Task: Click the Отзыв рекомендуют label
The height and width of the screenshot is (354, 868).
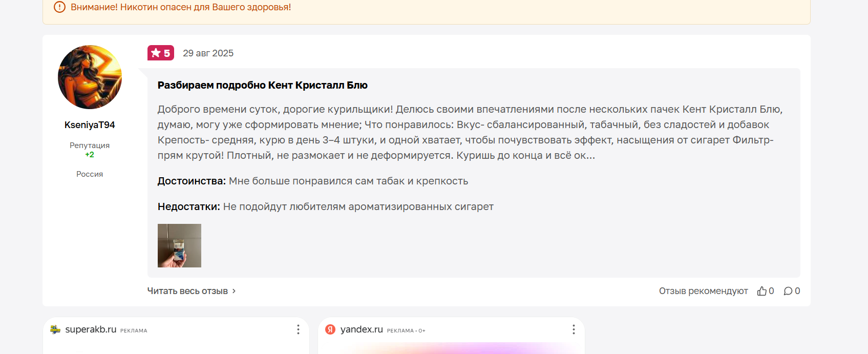Action: tap(703, 291)
